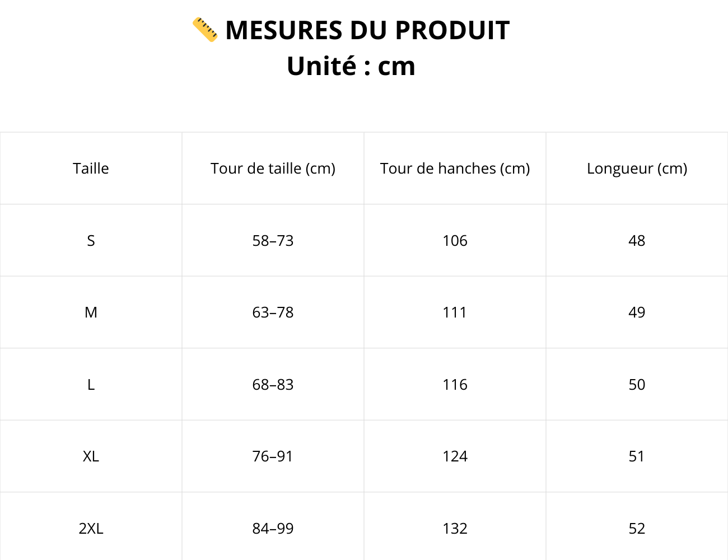Click the S size row label
The width and height of the screenshot is (728, 560).
pyautogui.click(x=91, y=241)
